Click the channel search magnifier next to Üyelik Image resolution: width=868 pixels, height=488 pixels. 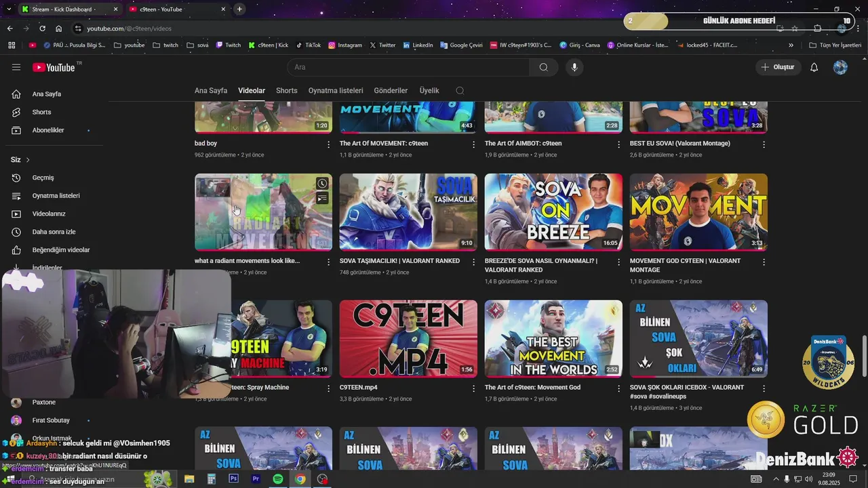460,91
